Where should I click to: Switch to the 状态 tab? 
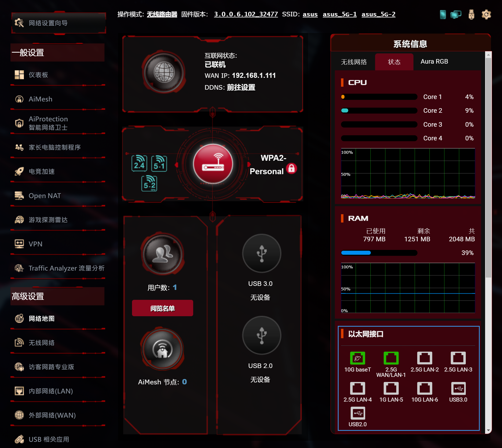[394, 62]
